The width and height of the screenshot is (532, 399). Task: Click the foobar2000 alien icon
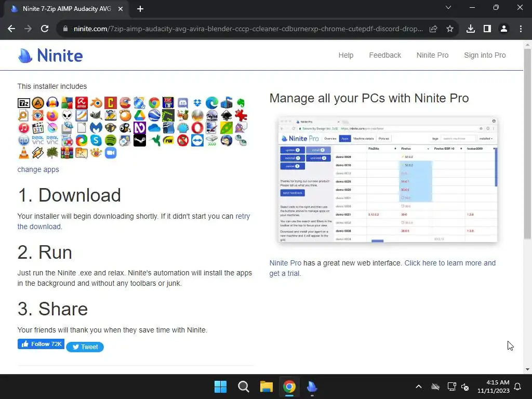[67, 116]
